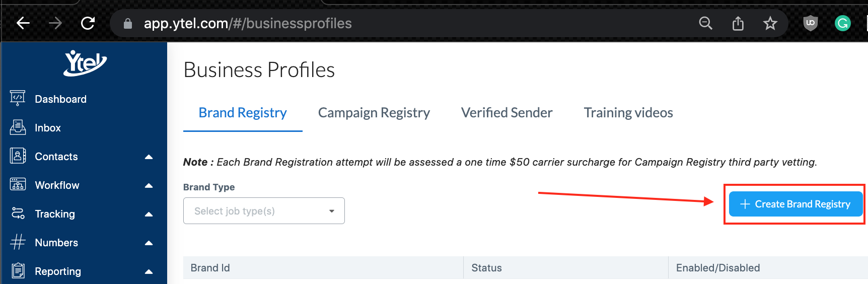The image size is (868, 284).
Task: Open Dashboard via its sidebar icon
Action: tap(18, 98)
